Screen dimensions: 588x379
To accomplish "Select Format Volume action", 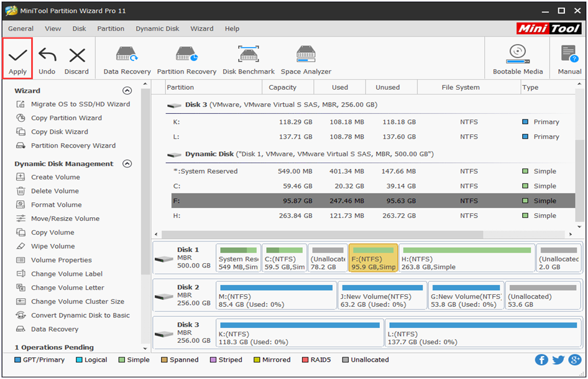I will [x=48, y=205].
